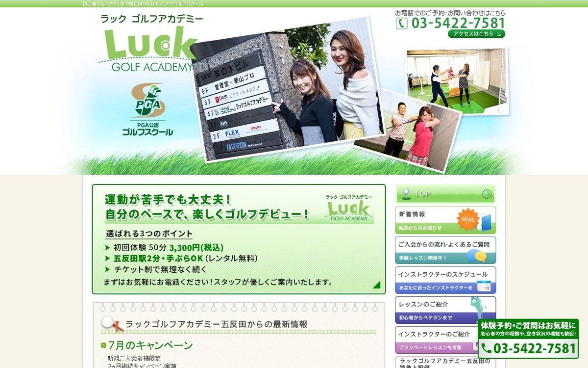The width and height of the screenshot is (588, 368).
Task: Click the 新規ご入会者様限定 text
Action: (x=134, y=358)
